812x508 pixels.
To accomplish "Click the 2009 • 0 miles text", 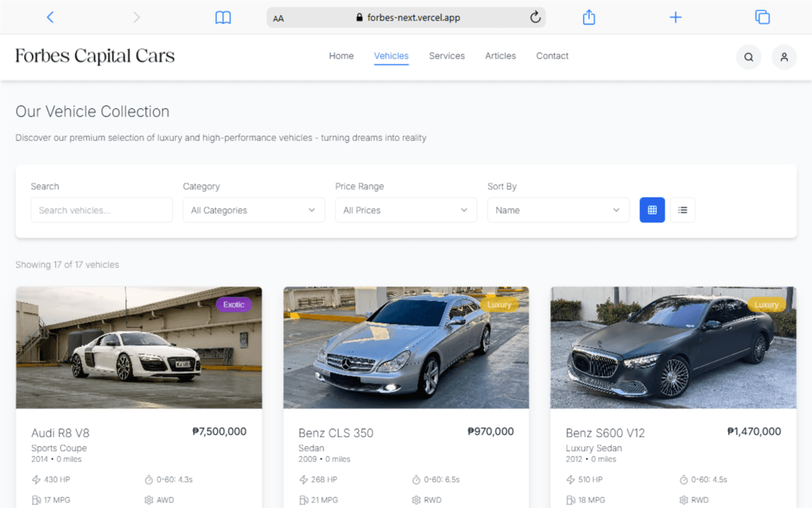I will coord(324,459).
